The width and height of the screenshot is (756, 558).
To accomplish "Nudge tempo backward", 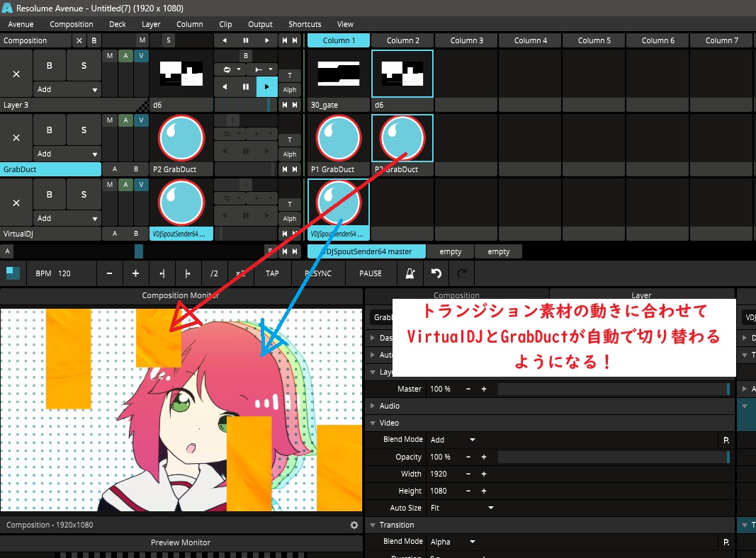I will [x=162, y=273].
